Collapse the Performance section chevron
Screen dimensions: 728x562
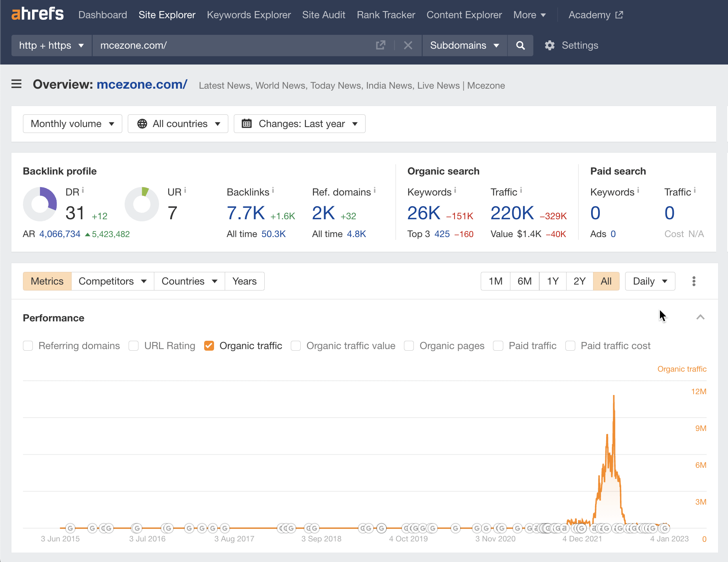point(700,317)
